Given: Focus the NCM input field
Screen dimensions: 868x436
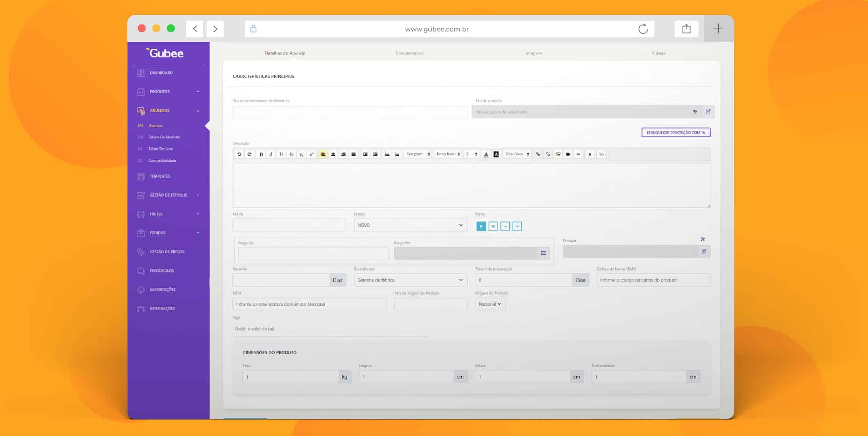Looking at the screenshot, I should tap(310, 304).
